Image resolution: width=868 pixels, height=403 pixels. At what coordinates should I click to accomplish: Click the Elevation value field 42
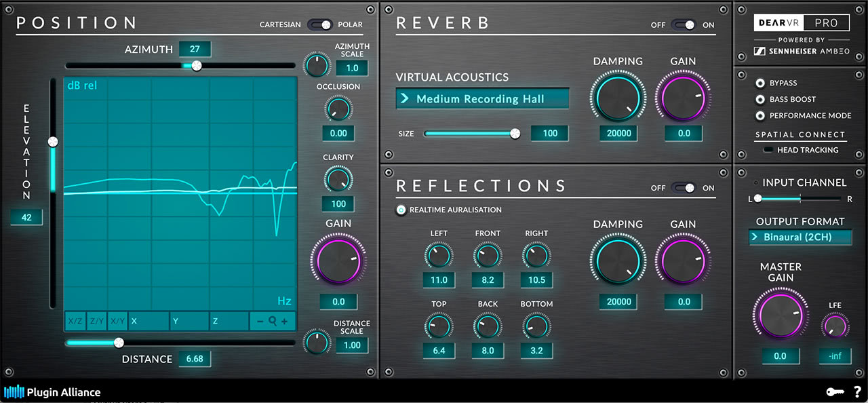[x=26, y=217]
